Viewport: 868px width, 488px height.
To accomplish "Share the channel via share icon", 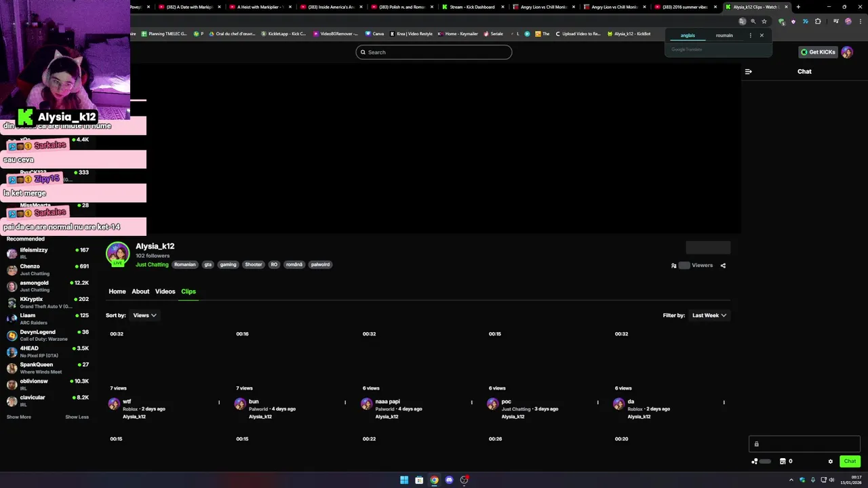I will click(x=723, y=266).
